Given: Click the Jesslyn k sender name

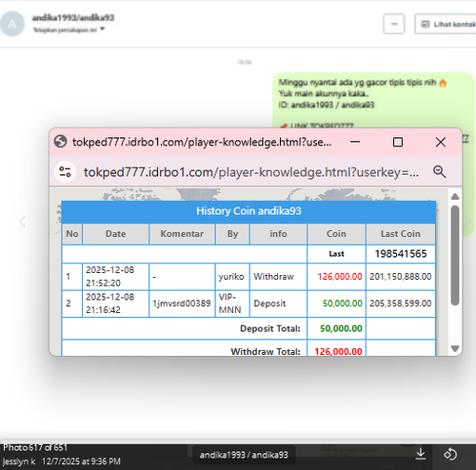Looking at the screenshot, I should click(19, 461).
